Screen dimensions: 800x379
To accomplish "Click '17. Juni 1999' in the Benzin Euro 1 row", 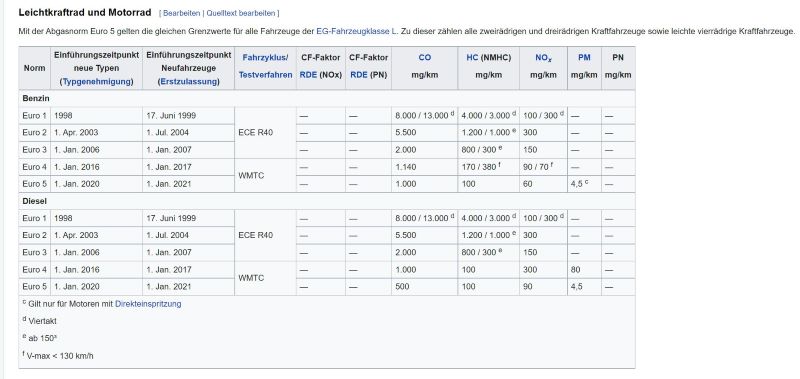I will click(x=171, y=116).
